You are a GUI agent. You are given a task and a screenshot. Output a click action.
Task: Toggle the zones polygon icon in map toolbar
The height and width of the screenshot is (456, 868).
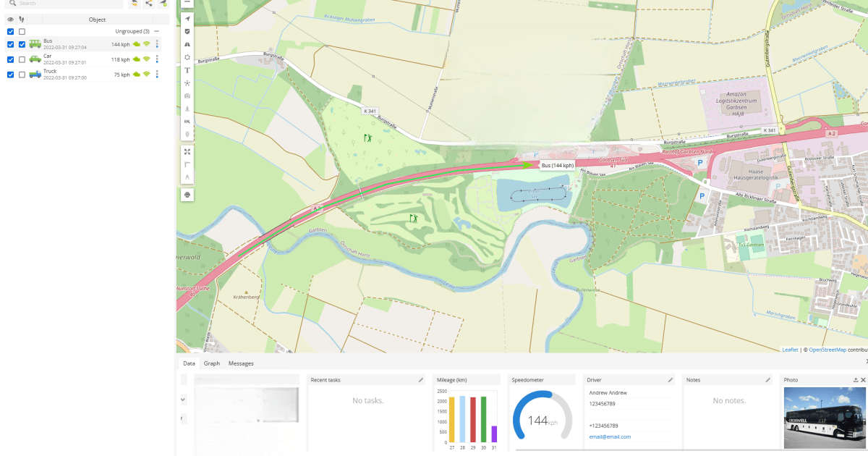pos(187,57)
